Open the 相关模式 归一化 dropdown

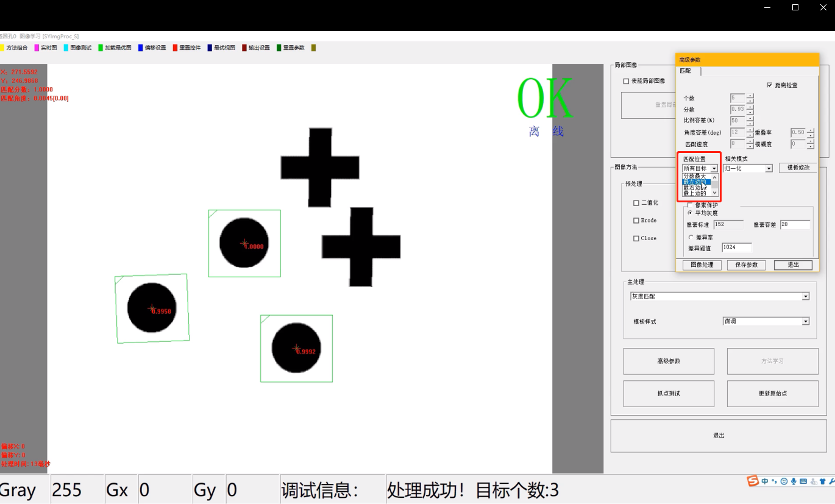pos(747,168)
